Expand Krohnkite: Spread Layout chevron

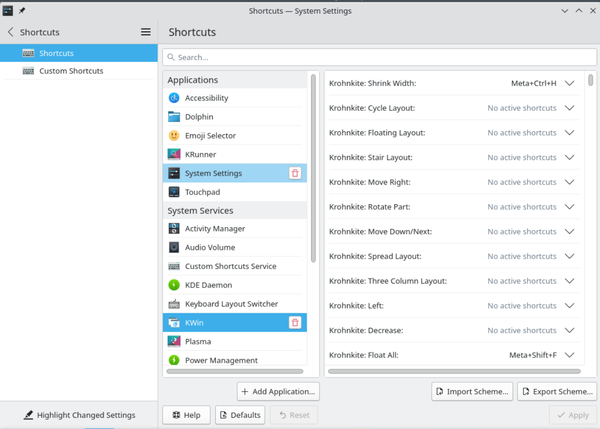tap(569, 256)
